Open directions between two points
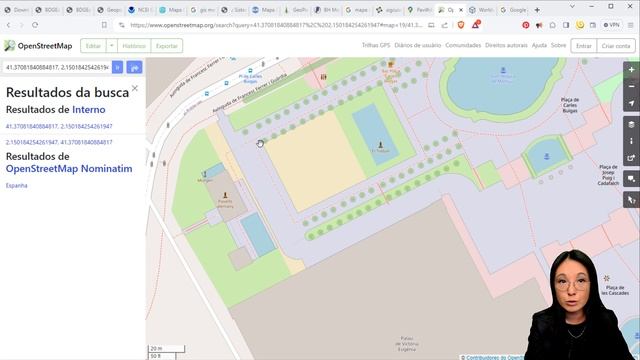The image size is (640, 360). click(x=134, y=67)
